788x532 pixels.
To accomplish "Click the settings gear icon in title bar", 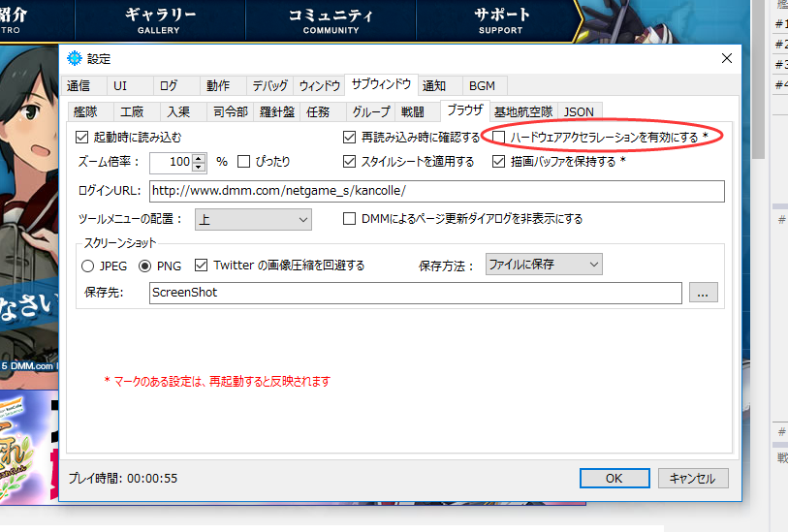I will point(76,59).
